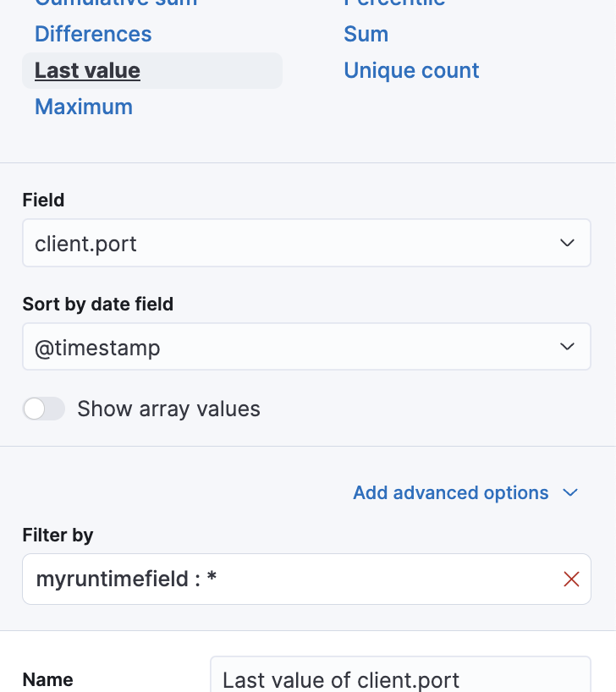616x692 pixels.
Task: Click the 'Sort by date field' label
Action: tap(98, 305)
